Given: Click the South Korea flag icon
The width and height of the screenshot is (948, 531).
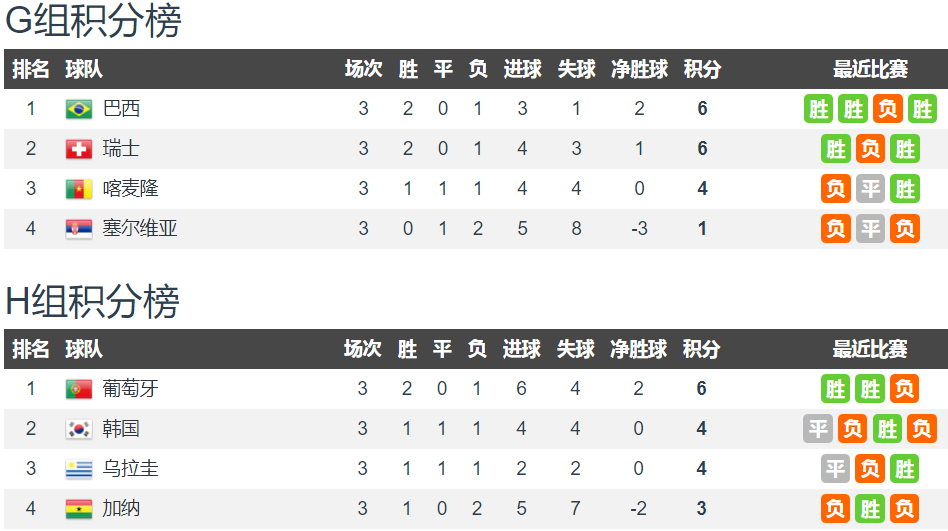Looking at the screenshot, I should click(x=79, y=429).
